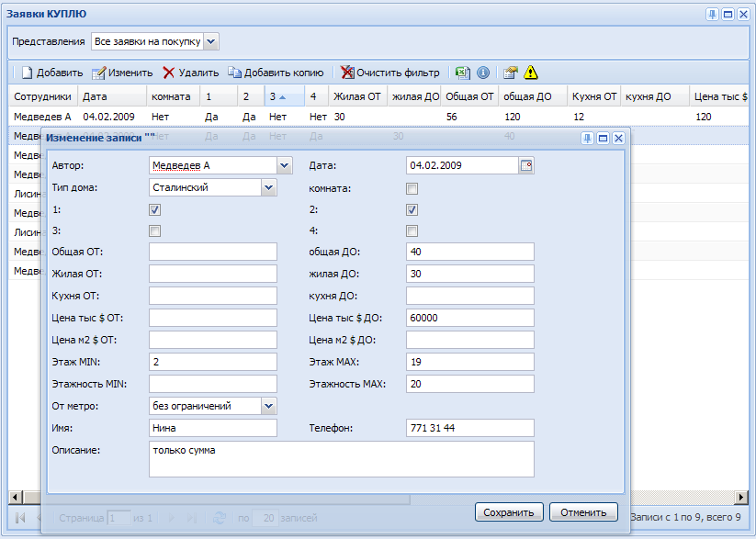The width and height of the screenshot is (756, 539).
Task: Toggle the комната checkbox
Action: pyautogui.click(x=412, y=188)
